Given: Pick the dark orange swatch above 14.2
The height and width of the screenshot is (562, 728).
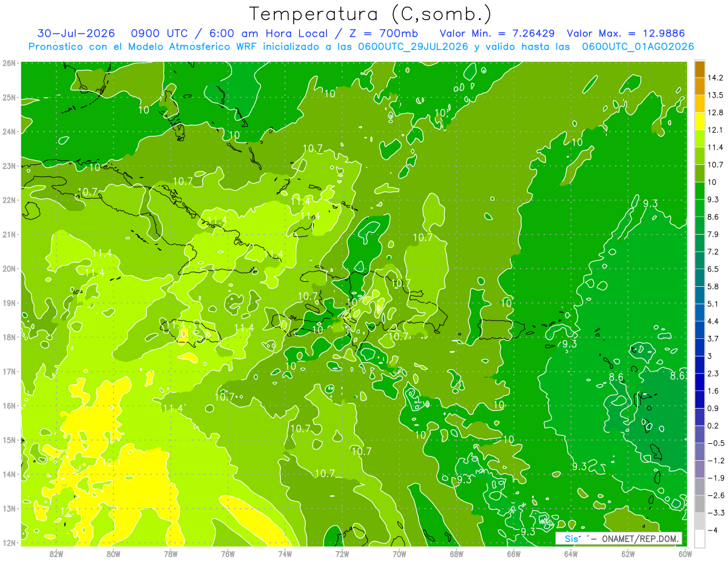Looking at the screenshot, I should [x=699, y=69].
